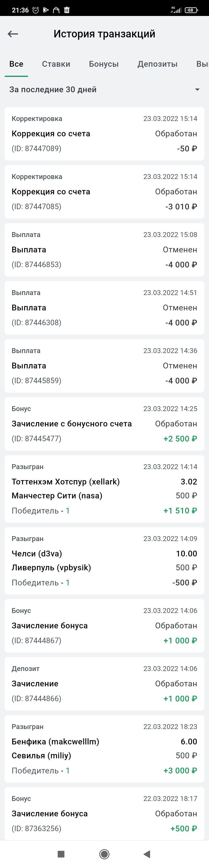The width and height of the screenshot is (209, 868).
Task: Tap the alarm clock status icon
Action: pos(35,10)
